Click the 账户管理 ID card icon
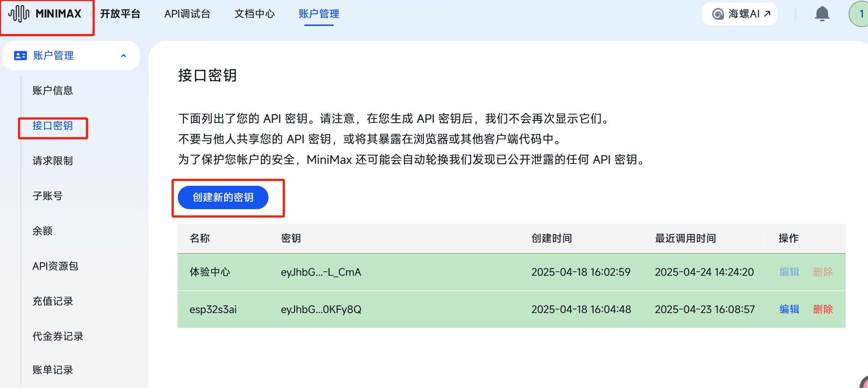This screenshot has width=868, height=388. 20,56
